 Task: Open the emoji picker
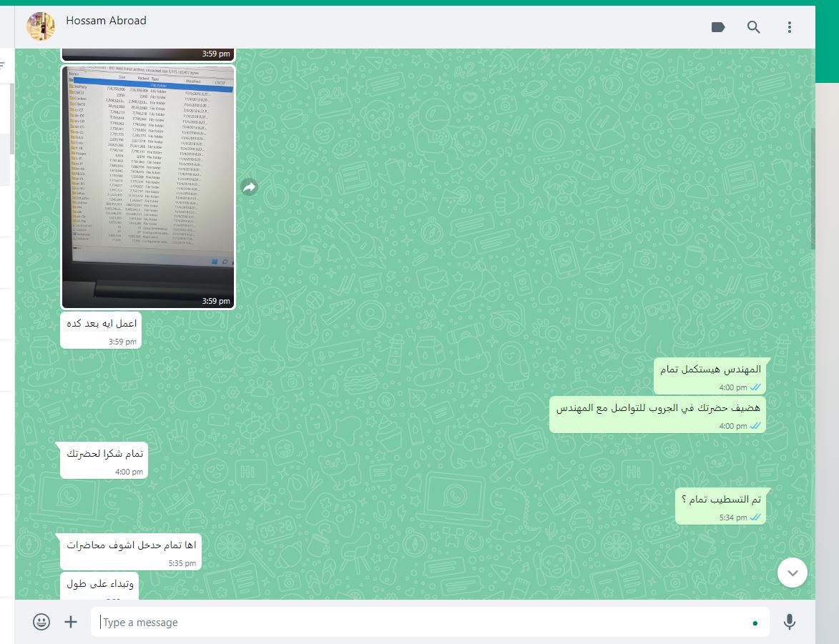click(41, 622)
